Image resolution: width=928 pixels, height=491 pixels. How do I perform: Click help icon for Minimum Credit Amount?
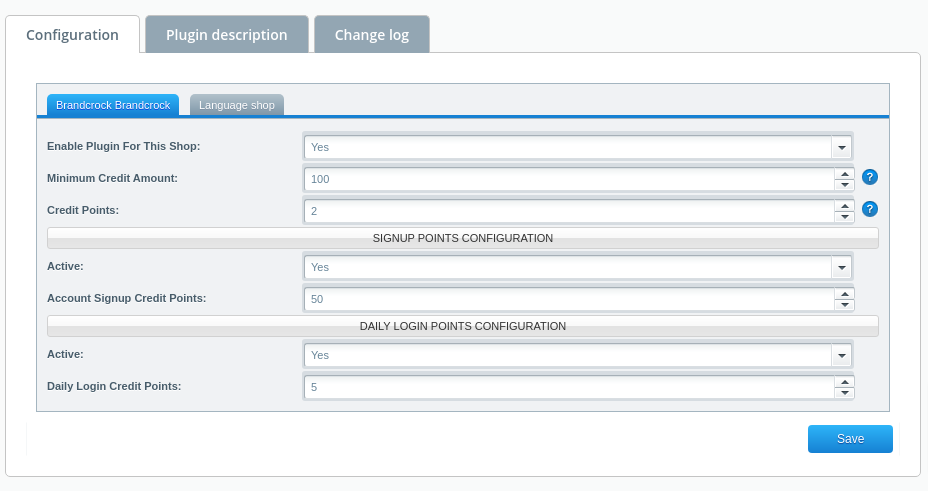point(869,177)
